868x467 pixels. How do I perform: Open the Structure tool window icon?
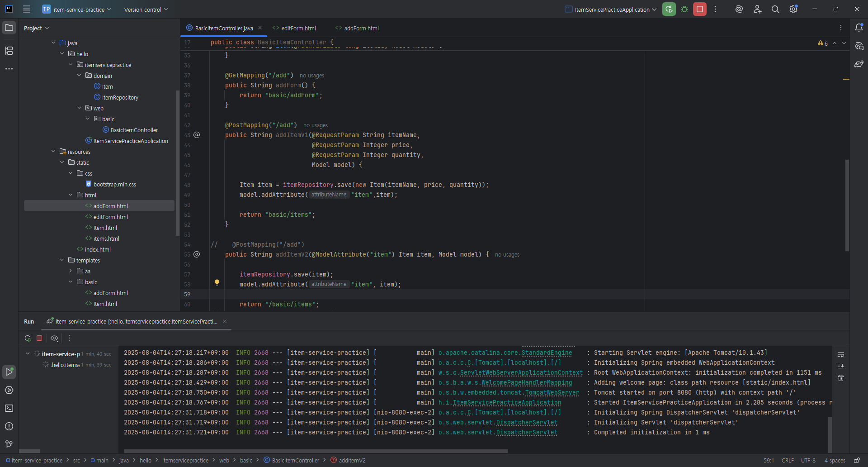[9, 51]
